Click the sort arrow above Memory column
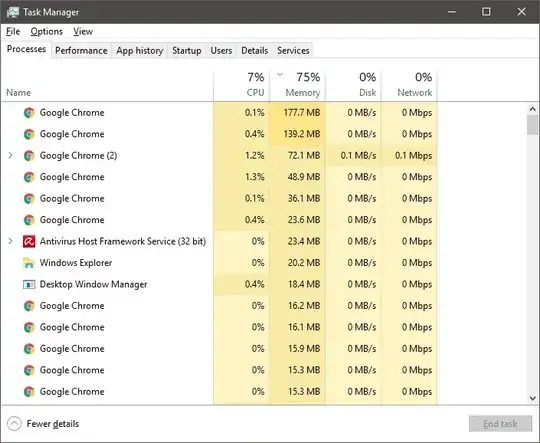Viewport: 540px width, 443px height. point(280,74)
